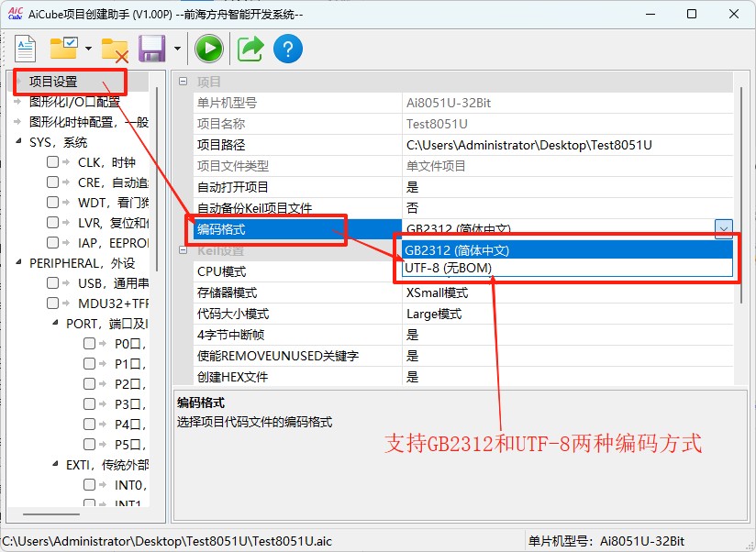Image resolution: width=756 pixels, height=552 pixels.
Task: Enable the WDT，看门狗 checkbox
Action: 52,203
